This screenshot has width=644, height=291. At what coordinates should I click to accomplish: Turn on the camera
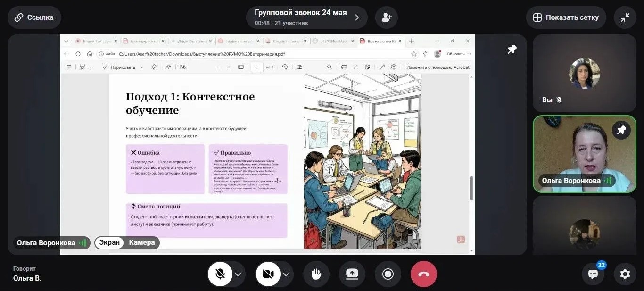268,274
